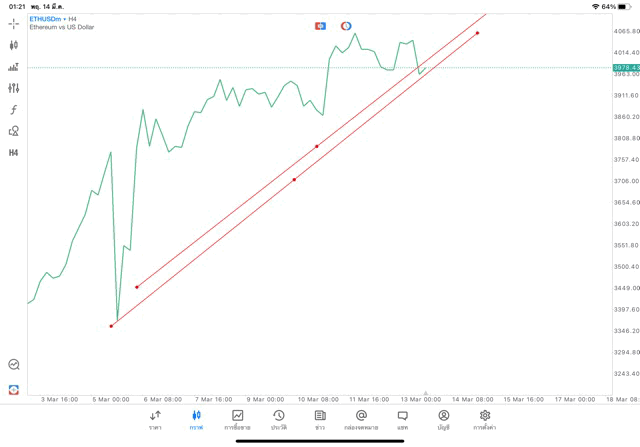Open the ข่าว news tab

click(320, 420)
